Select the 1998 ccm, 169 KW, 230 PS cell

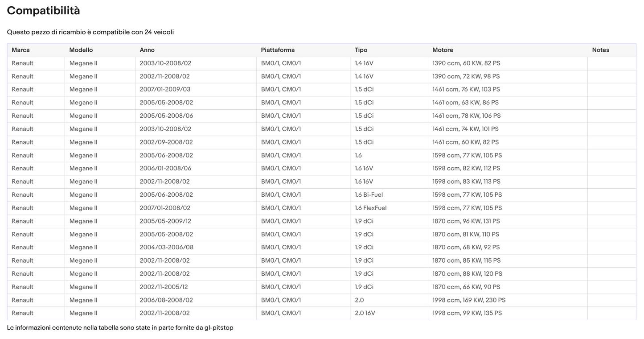[x=469, y=300]
